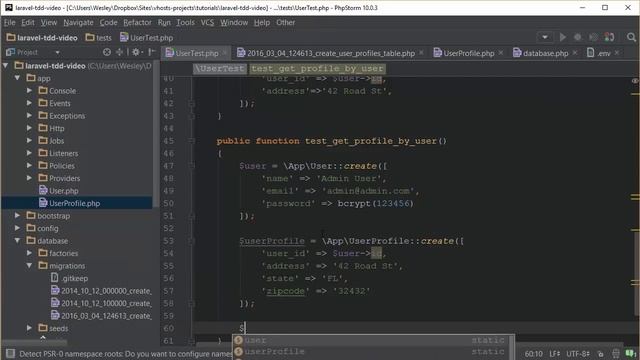The image size is (640, 360).
Task: Click the tool windows toggle in status bar
Action: [10, 353]
